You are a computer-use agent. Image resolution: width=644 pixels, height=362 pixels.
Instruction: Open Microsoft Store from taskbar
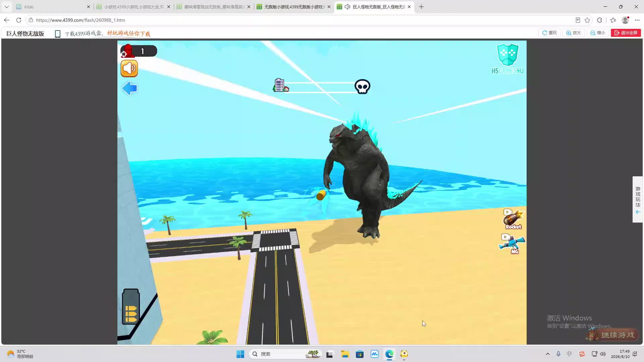point(360,354)
